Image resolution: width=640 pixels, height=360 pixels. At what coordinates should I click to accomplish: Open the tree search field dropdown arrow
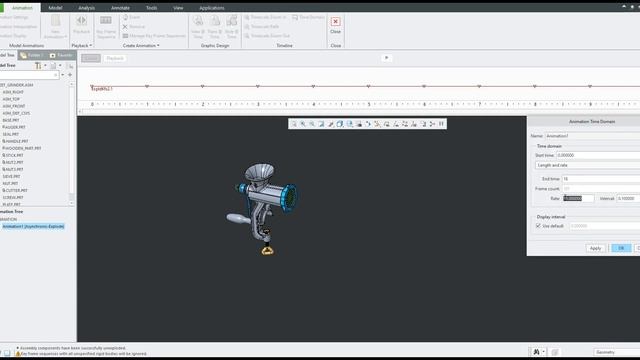62,75
